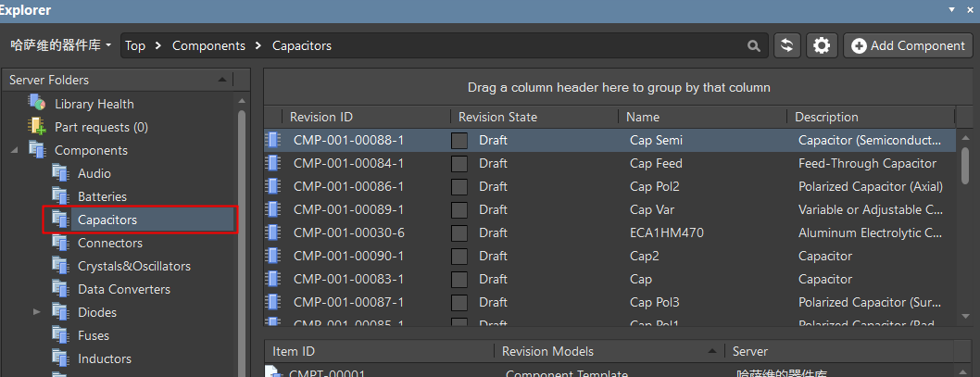Screen dimensions: 980x377
Task: Sort by the Description column header
Action: [871, 117]
